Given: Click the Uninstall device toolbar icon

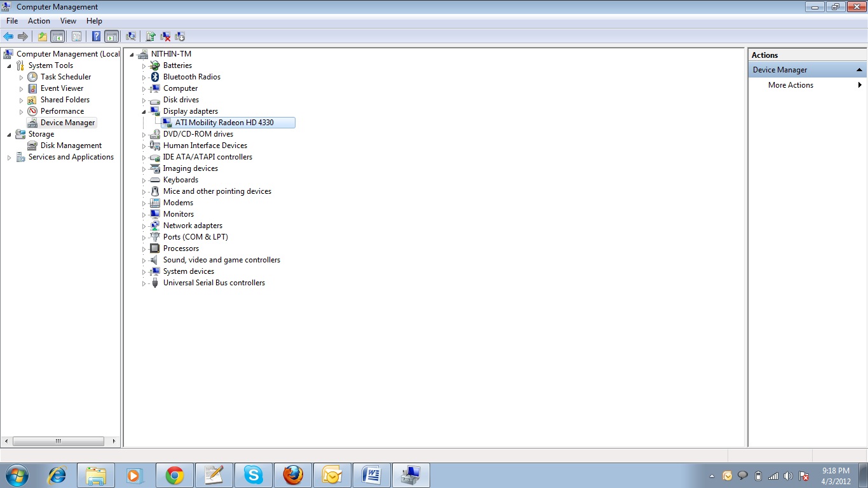Looking at the screenshot, I should [x=165, y=36].
